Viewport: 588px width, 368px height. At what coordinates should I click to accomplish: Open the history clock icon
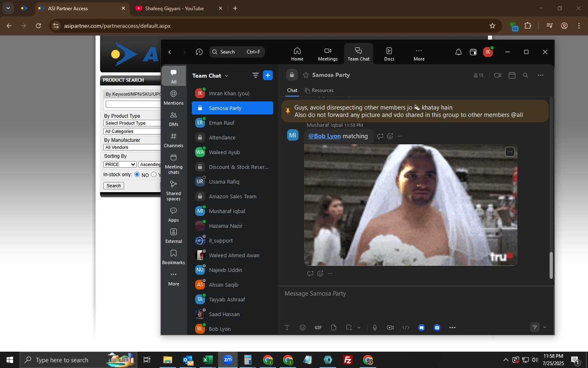click(199, 52)
